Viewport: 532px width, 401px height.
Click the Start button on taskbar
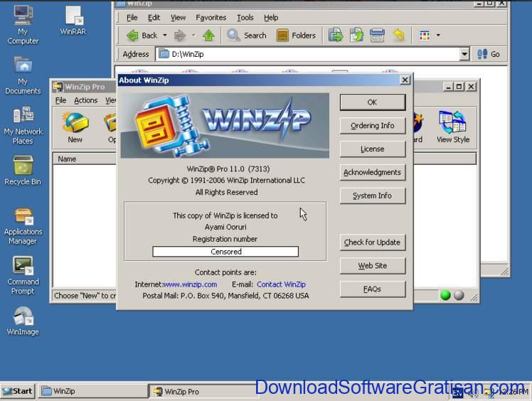tap(18, 391)
